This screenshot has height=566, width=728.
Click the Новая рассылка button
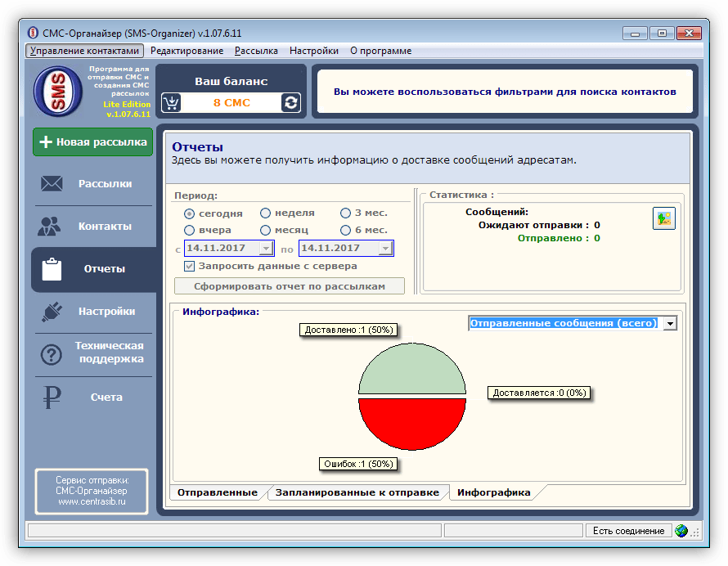click(x=92, y=142)
